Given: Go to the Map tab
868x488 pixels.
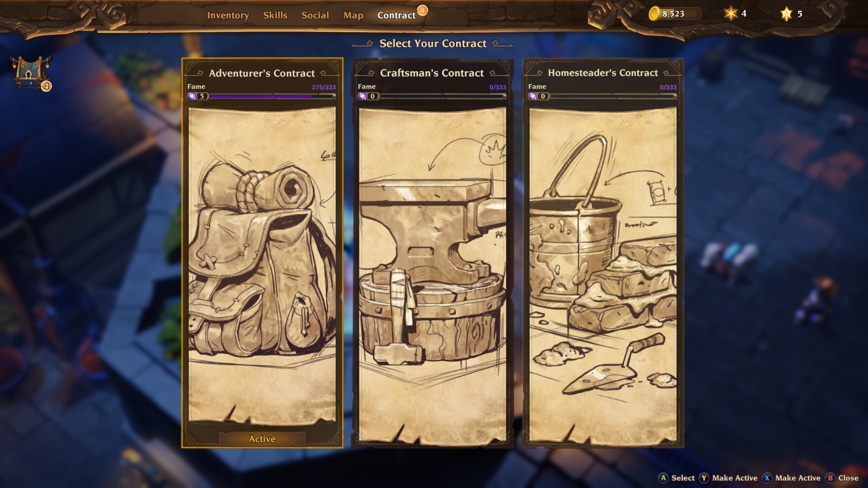Looking at the screenshot, I should (353, 15).
